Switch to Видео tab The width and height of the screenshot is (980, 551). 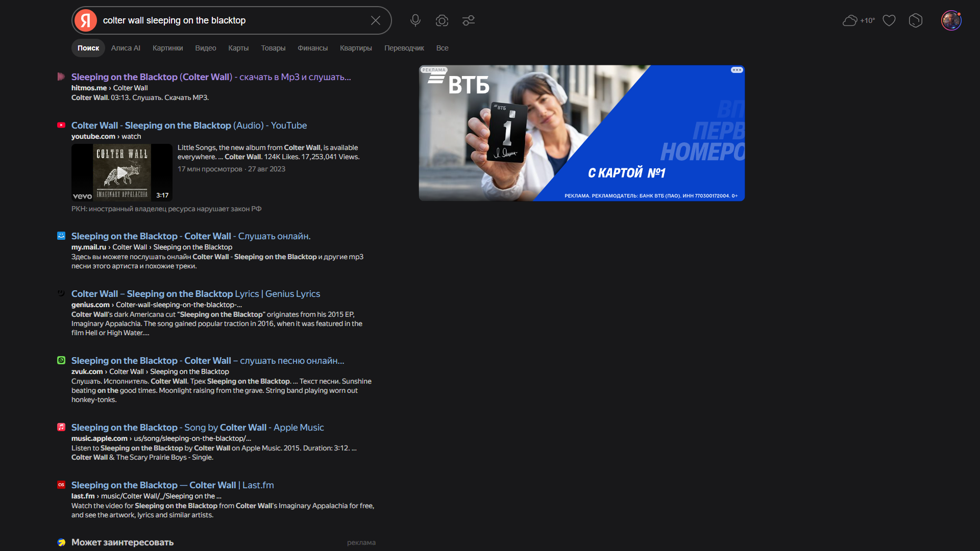206,48
